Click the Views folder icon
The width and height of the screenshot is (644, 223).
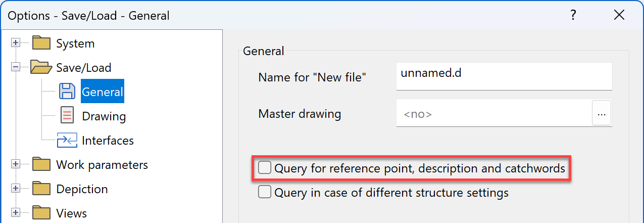pyautogui.click(x=41, y=213)
